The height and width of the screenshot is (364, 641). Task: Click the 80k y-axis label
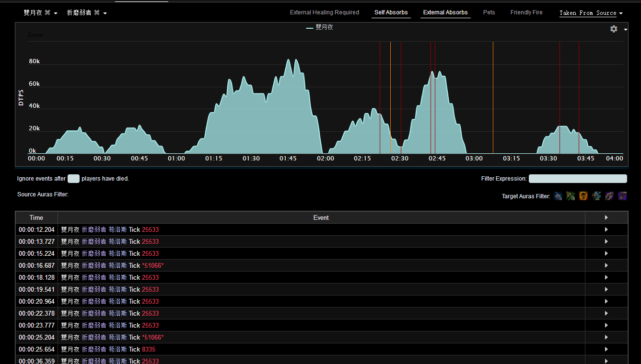34,61
